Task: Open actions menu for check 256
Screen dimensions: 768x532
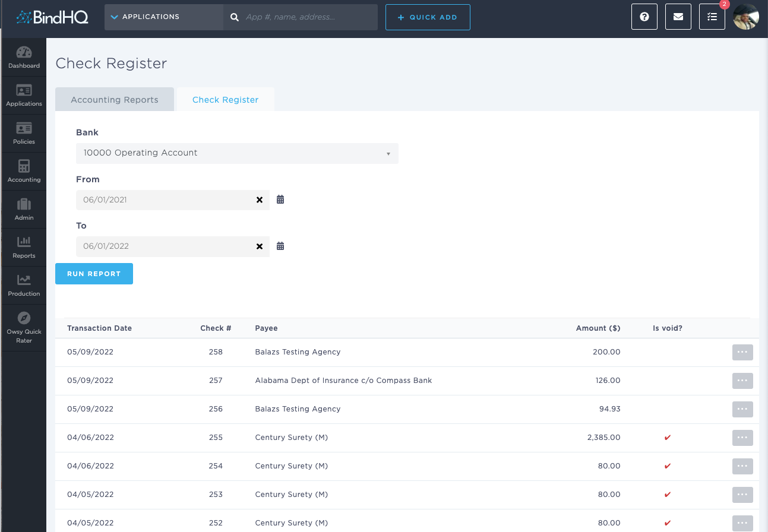Action: [742, 409]
